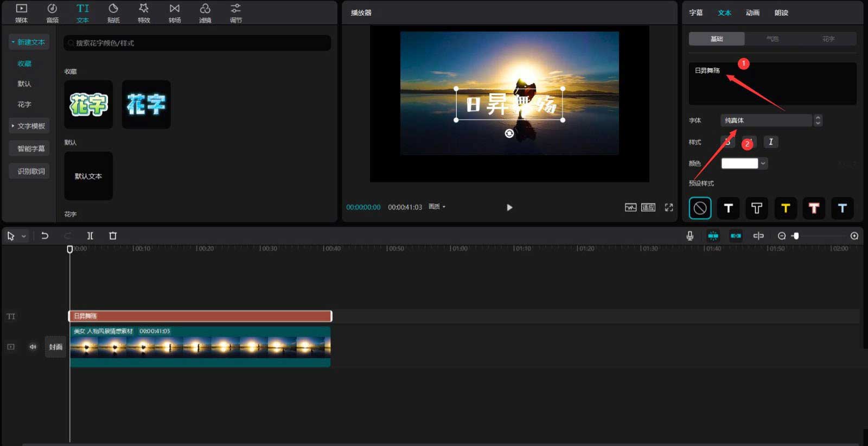Click the microphone record voiceover icon
Image resolution: width=868 pixels, height=446 pixels.
690,235
